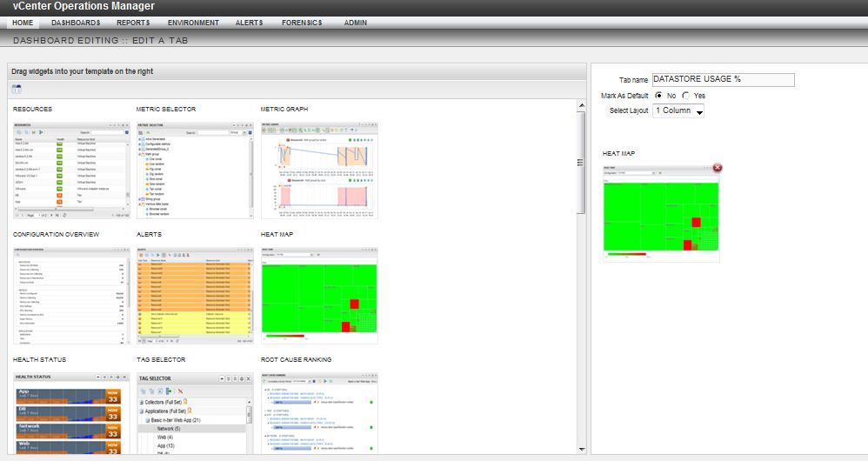Select No for Mark As Default

659,96
